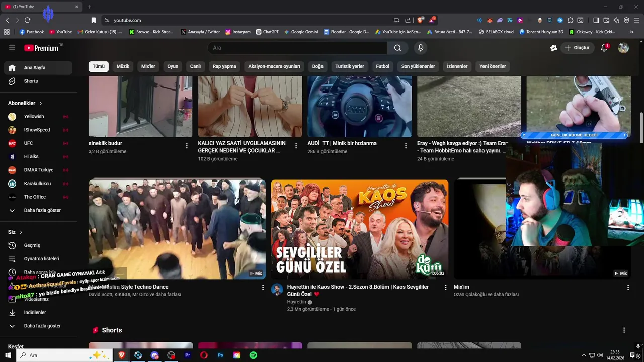Open Spotify from the taskbar

tap(253, 355)
